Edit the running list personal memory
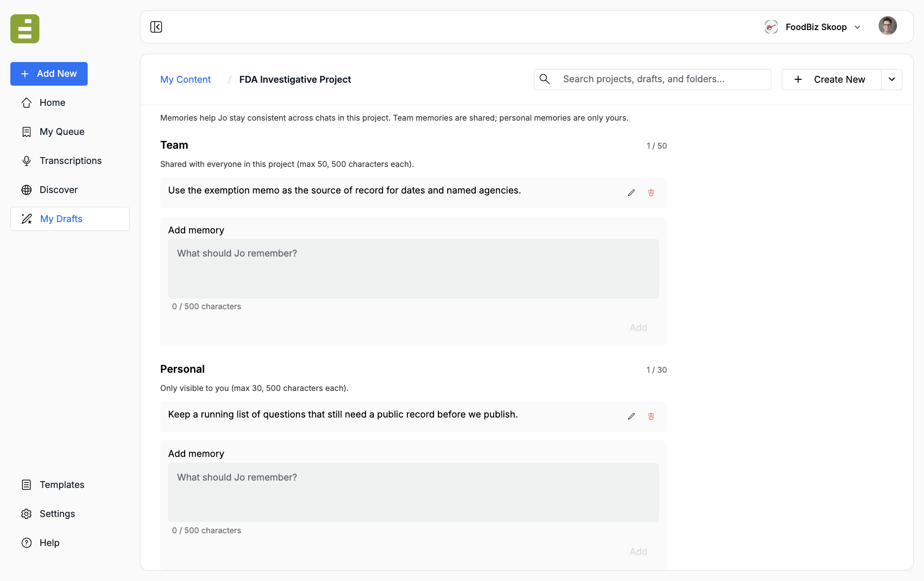 [631, 416]
